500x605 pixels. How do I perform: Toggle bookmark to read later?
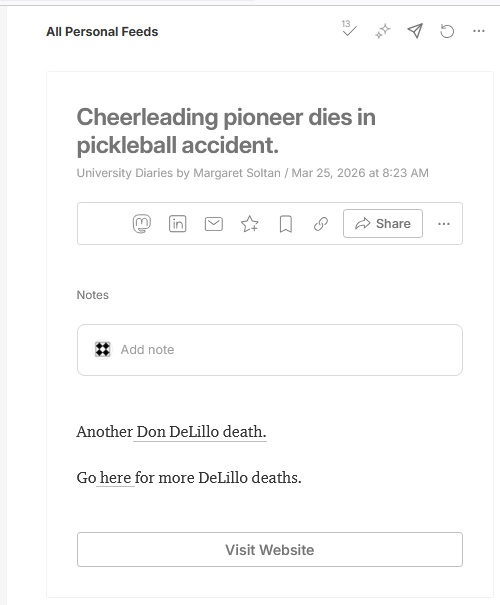coord(285,224)
